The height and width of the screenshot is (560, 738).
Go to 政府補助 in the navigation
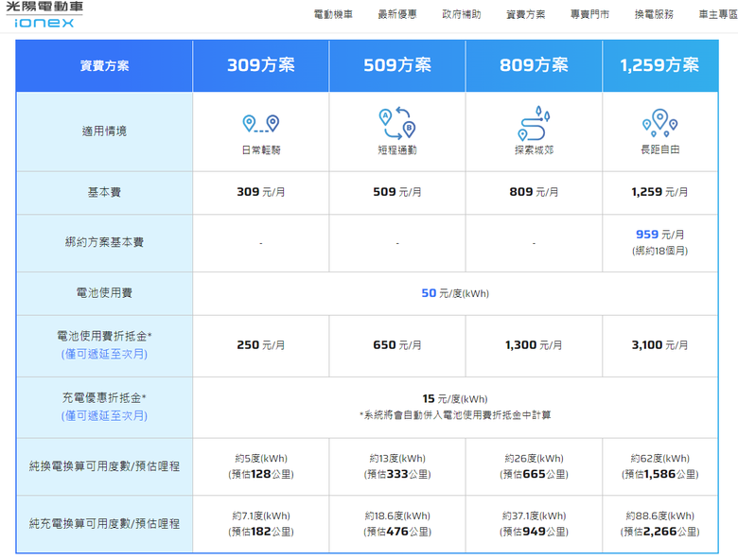462,14
